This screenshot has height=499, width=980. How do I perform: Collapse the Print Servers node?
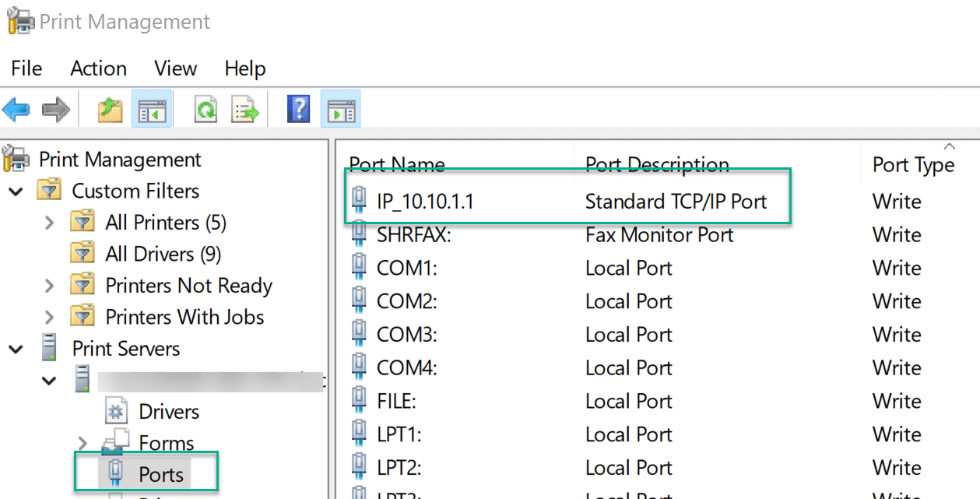[16, 348]
